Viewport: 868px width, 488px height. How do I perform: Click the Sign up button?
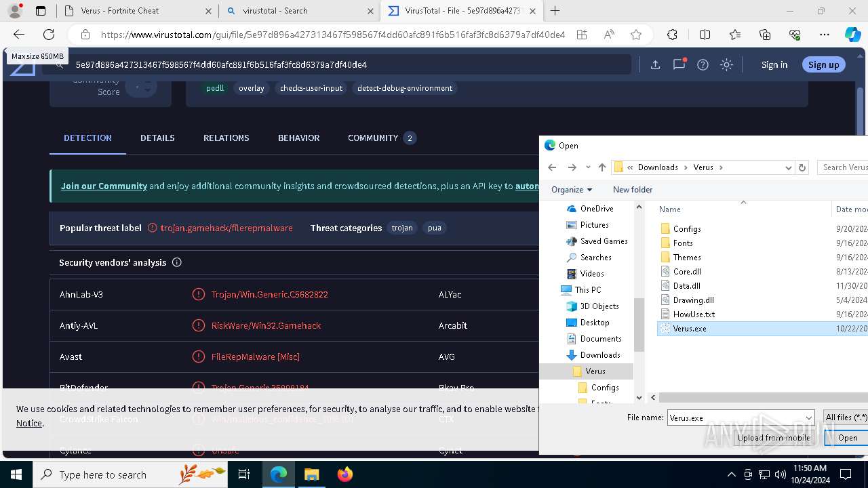tap(824, 64)
